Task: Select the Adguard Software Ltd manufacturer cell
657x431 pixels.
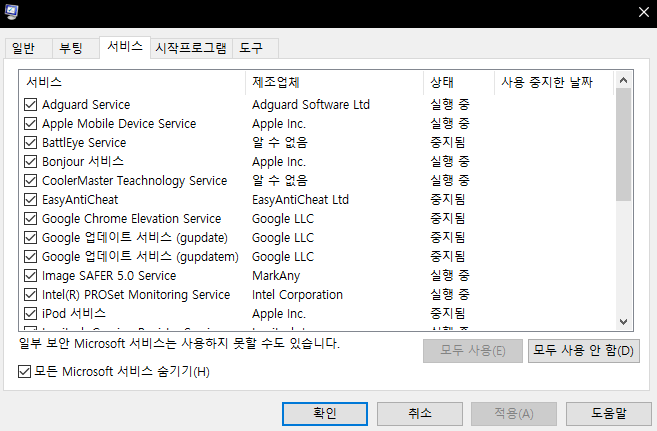Action: pos(311,104)
